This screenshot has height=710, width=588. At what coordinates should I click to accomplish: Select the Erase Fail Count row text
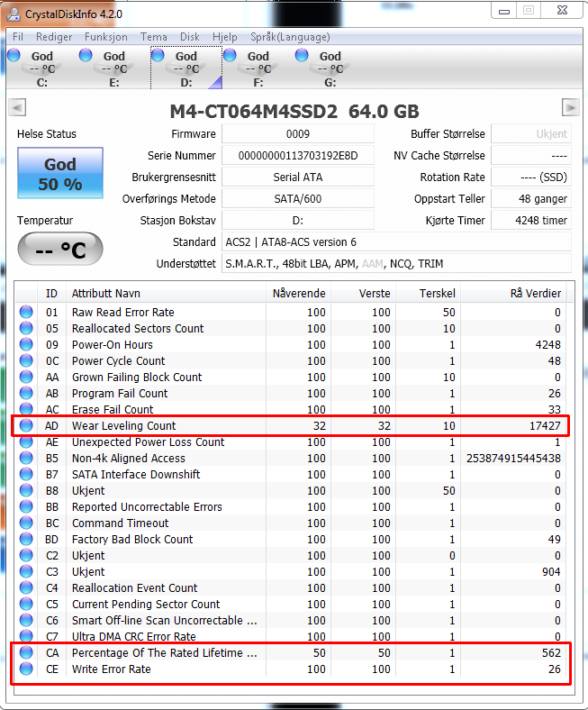click(113, 409)
